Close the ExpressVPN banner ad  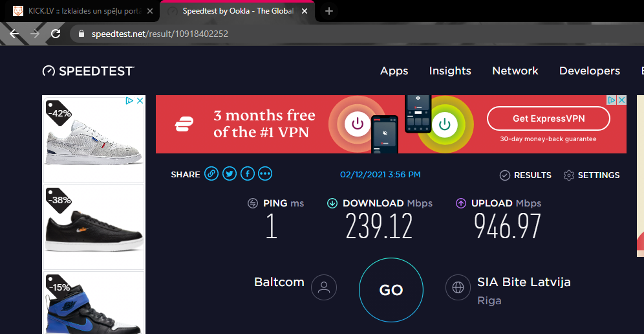pos(622,100)
